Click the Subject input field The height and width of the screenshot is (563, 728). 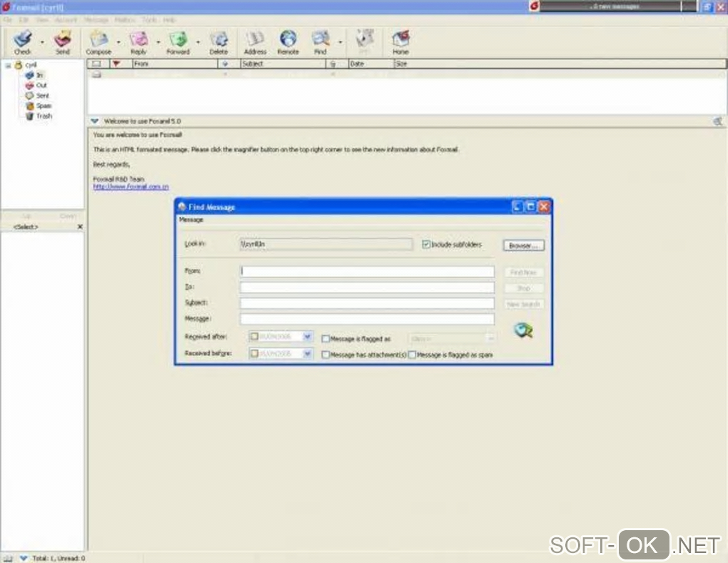[x=368, y=303]
